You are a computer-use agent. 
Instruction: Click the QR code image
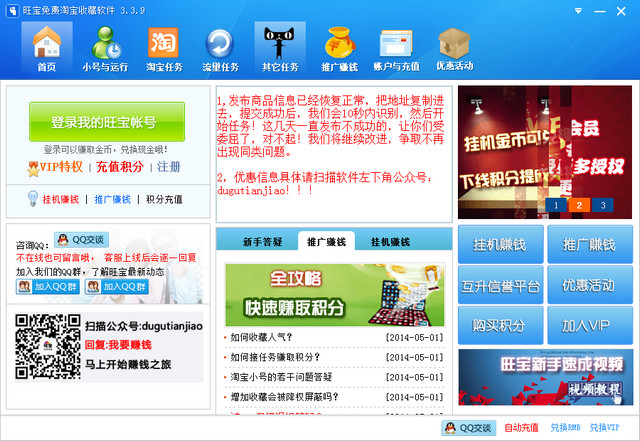[48, 347]
